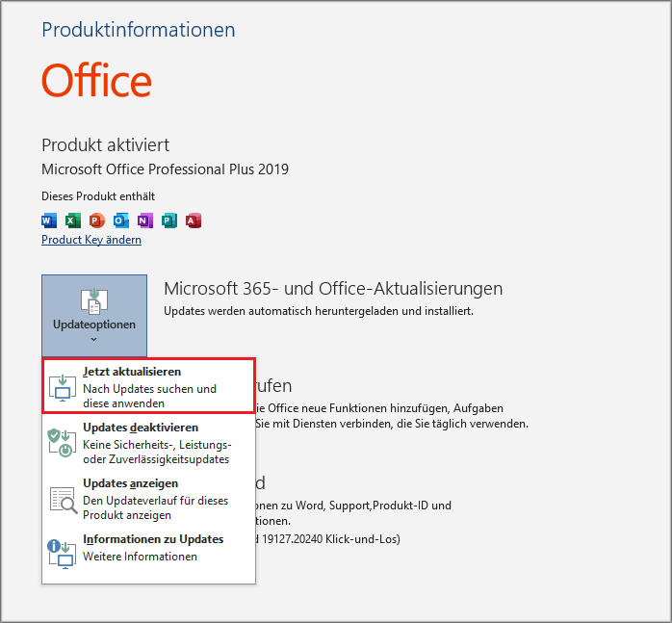
Task: Click the Produktinformationen heading
Action: click(139, 30)
